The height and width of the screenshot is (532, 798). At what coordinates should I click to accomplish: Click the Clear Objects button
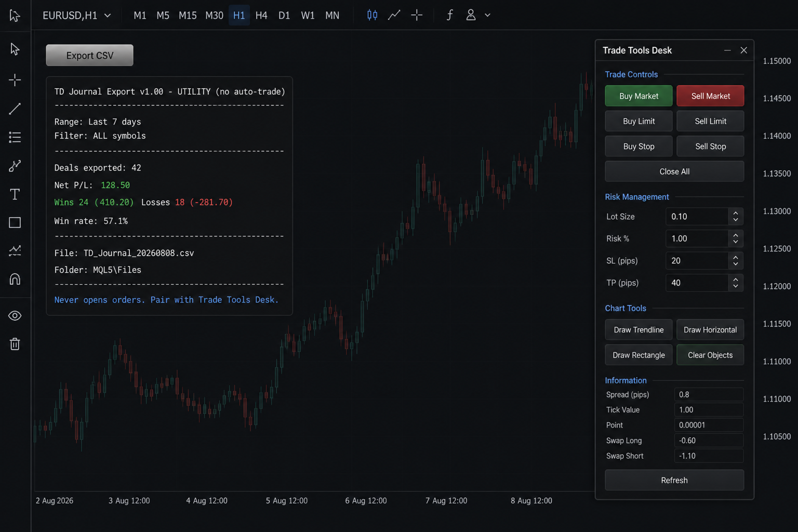[710, 355]
